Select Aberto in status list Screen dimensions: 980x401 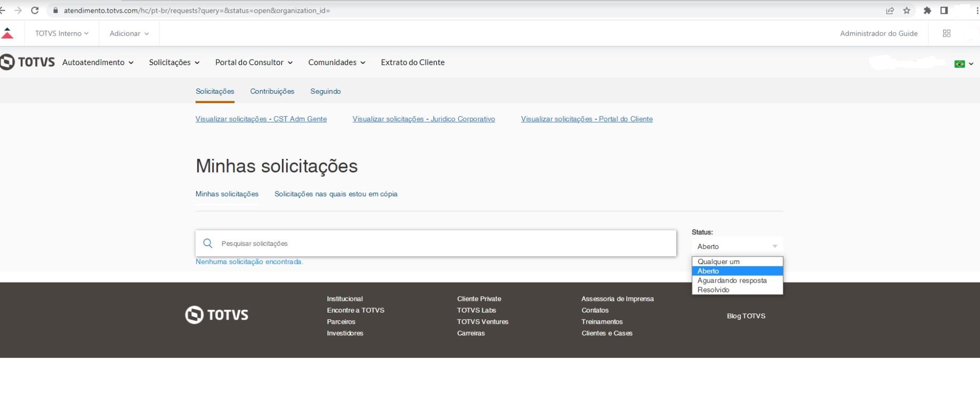pyautogui.click(x=738, y=271)
